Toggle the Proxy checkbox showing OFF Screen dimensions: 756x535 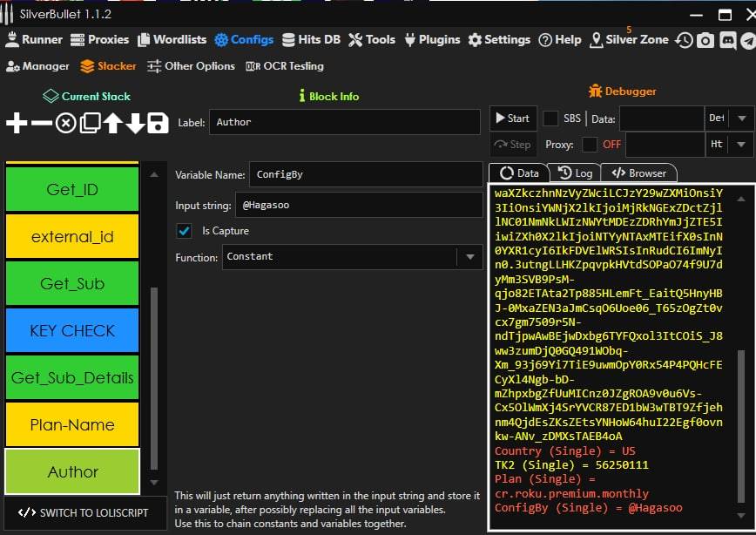[590, 145]
